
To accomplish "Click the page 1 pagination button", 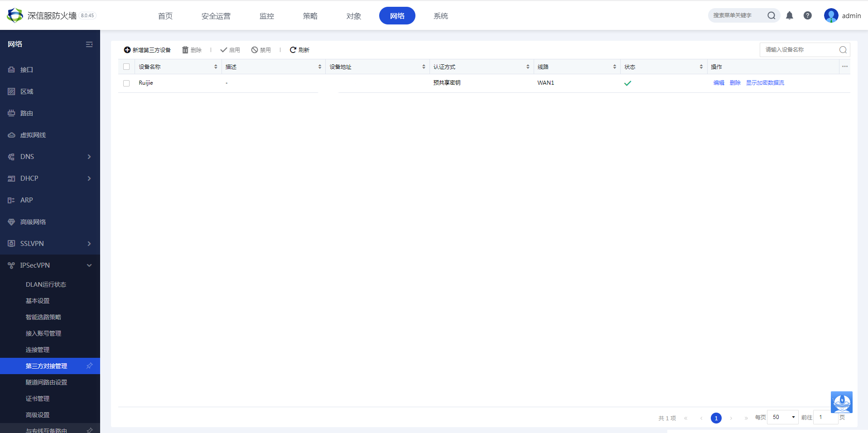I will click(x=716, y=418).
